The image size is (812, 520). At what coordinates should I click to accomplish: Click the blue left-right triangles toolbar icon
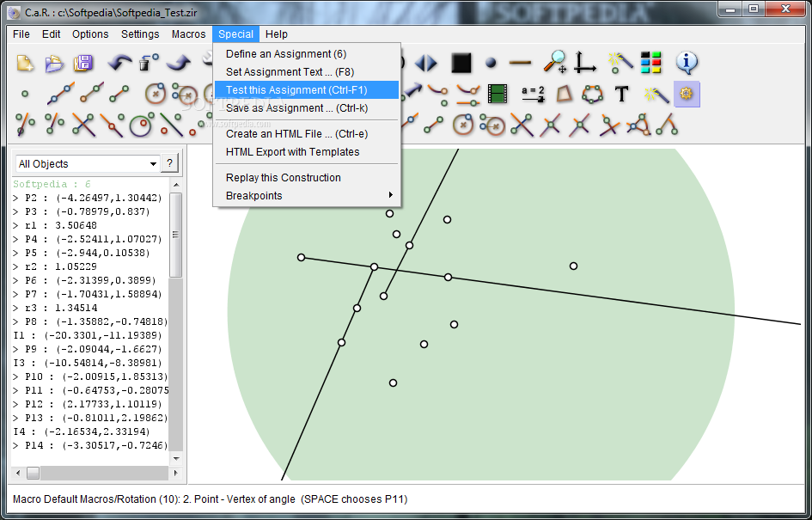coord(426,64)
